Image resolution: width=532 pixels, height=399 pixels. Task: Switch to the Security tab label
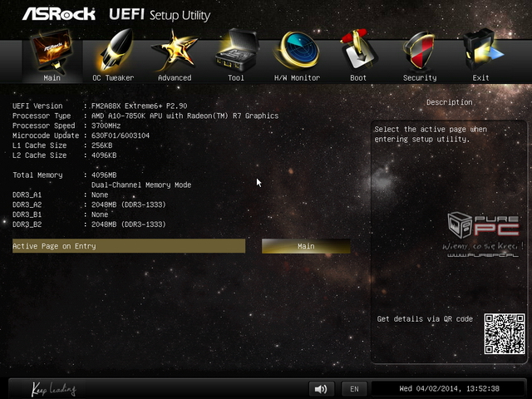click(420, 78)
